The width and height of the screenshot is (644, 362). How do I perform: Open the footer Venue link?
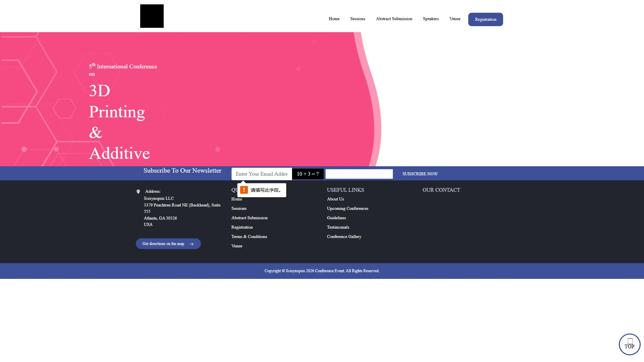(x=237, y=246)
